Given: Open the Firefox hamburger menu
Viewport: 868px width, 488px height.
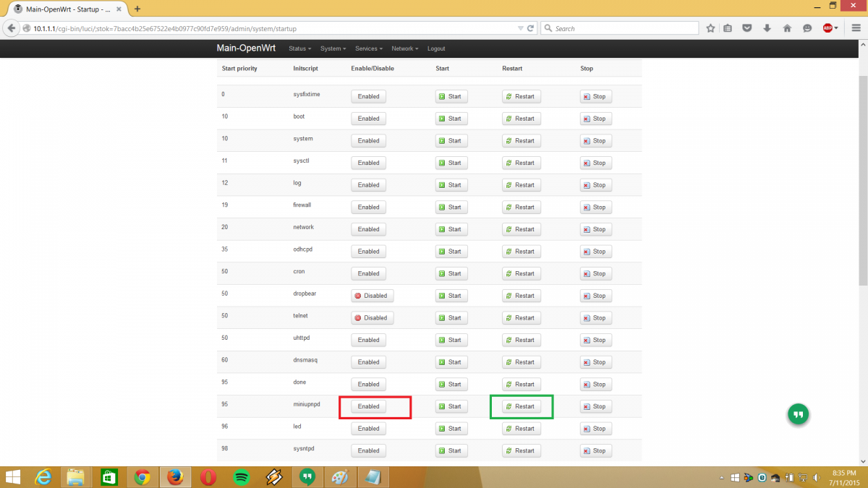Looking at the screenshot, I should coord(856,28).
